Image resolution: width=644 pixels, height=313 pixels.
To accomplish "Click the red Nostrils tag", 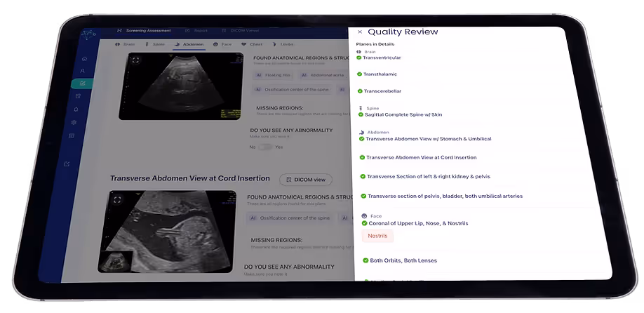I will click(377, 236).
